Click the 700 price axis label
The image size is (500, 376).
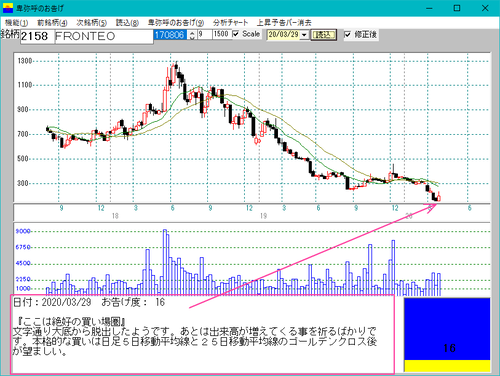(22, 134)
